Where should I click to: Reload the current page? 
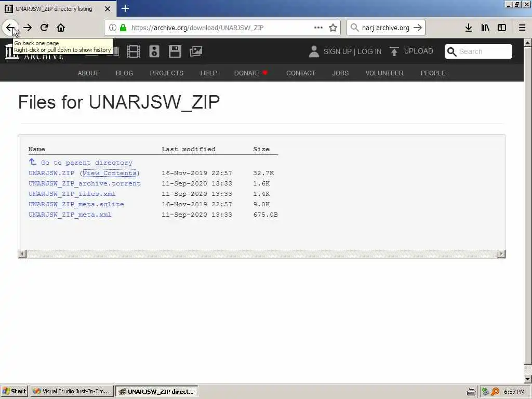click(x=44, y=28)
